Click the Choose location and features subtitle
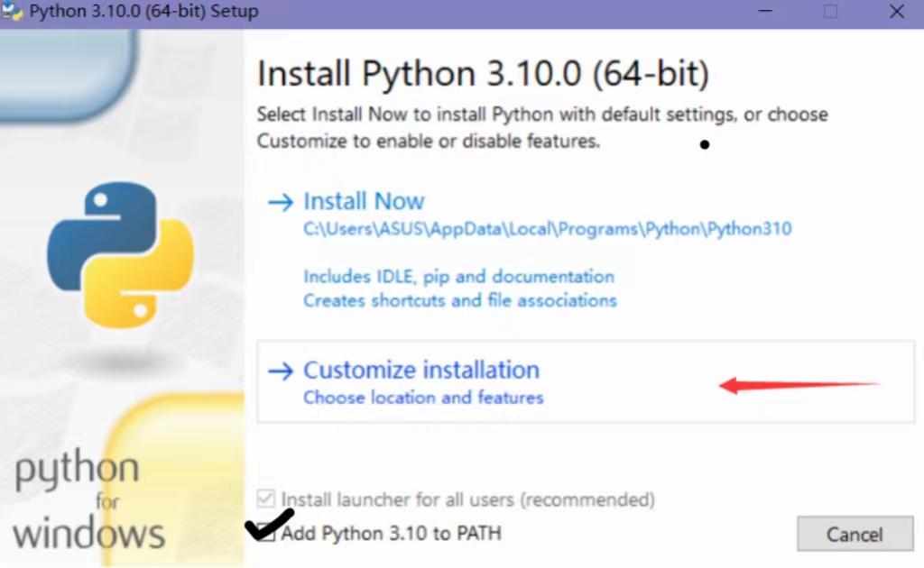This screenshot has height=568, width=924. click(423, 398)
